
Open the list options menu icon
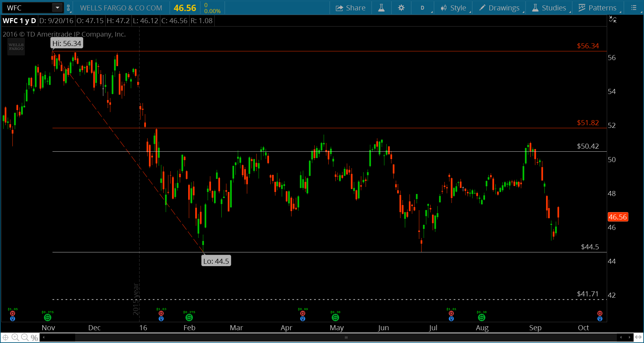634,8
